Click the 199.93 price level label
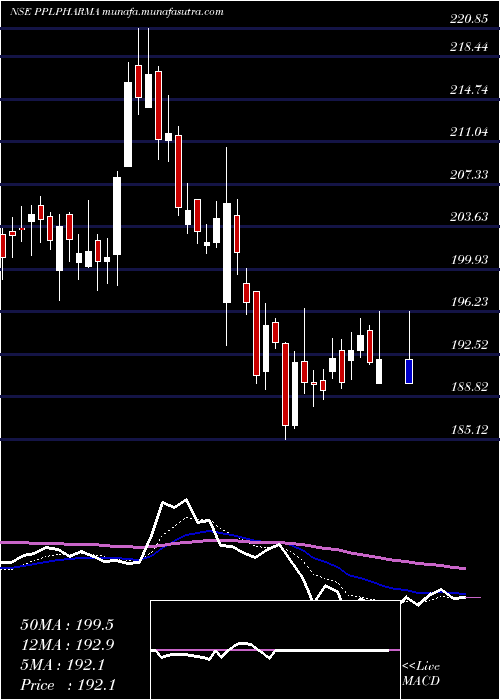This screenshot has height=700, width=500. [x=469, y=260]
